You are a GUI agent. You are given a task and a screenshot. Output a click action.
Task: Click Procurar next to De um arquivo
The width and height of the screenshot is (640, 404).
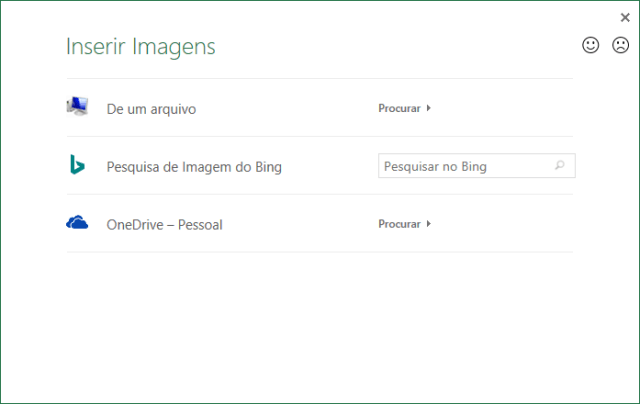click(x=399, y=108)
